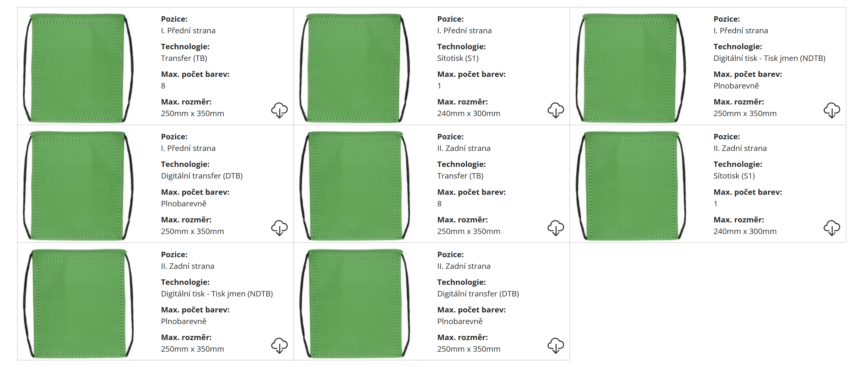Open bag image for front Sítotisk (S1)
868x371 pixels.
[355, 67]
